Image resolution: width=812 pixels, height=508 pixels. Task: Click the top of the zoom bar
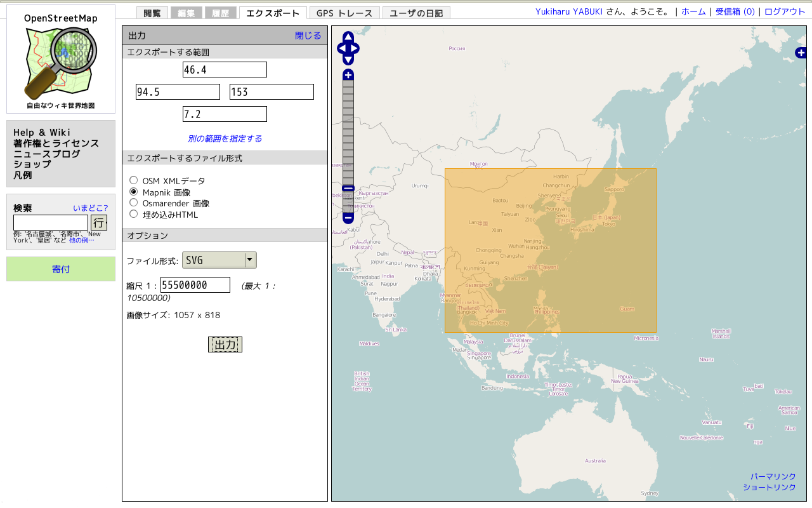(x=348, y=84)
